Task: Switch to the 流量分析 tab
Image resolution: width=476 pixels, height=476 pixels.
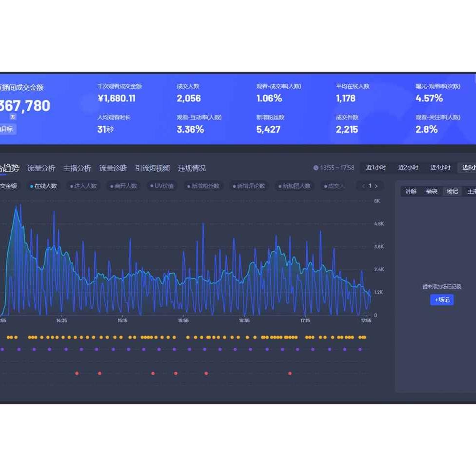Action: [41, 168]
